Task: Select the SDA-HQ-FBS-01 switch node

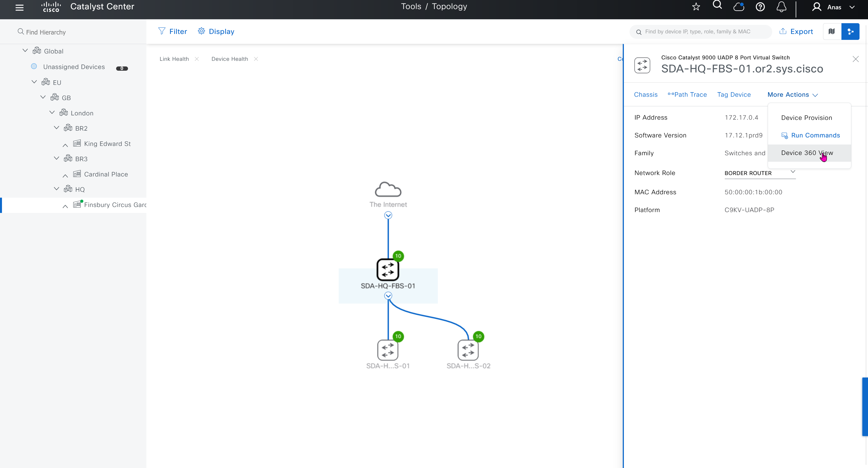Action: click(387, 270)
